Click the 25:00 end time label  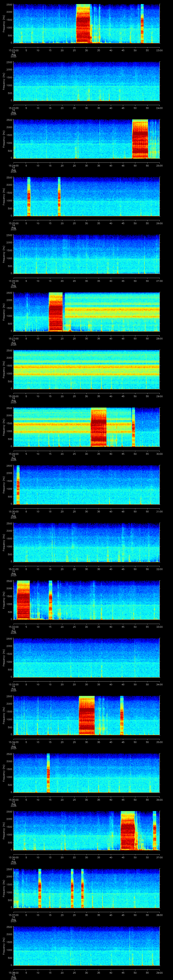(x=159, y=166)
